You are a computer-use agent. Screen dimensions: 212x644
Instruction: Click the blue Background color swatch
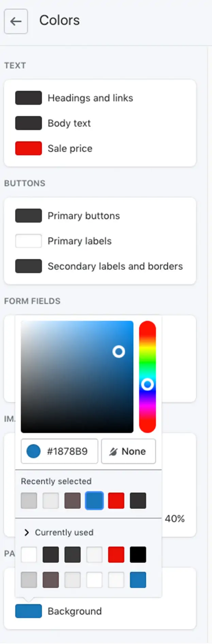(x=29, y=611)
